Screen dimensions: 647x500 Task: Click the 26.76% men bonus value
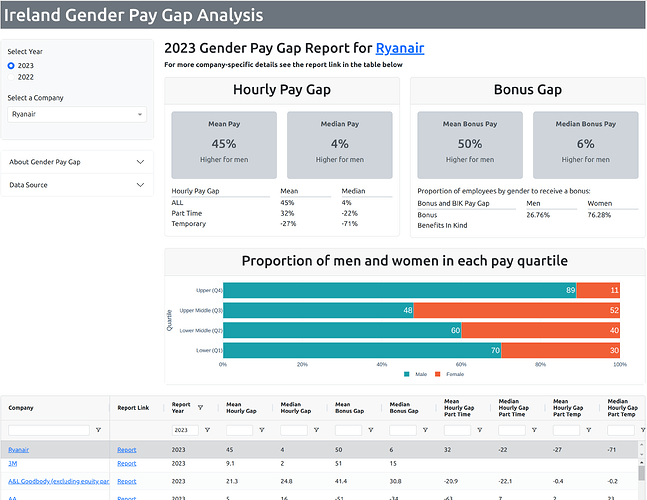(538, 215)
